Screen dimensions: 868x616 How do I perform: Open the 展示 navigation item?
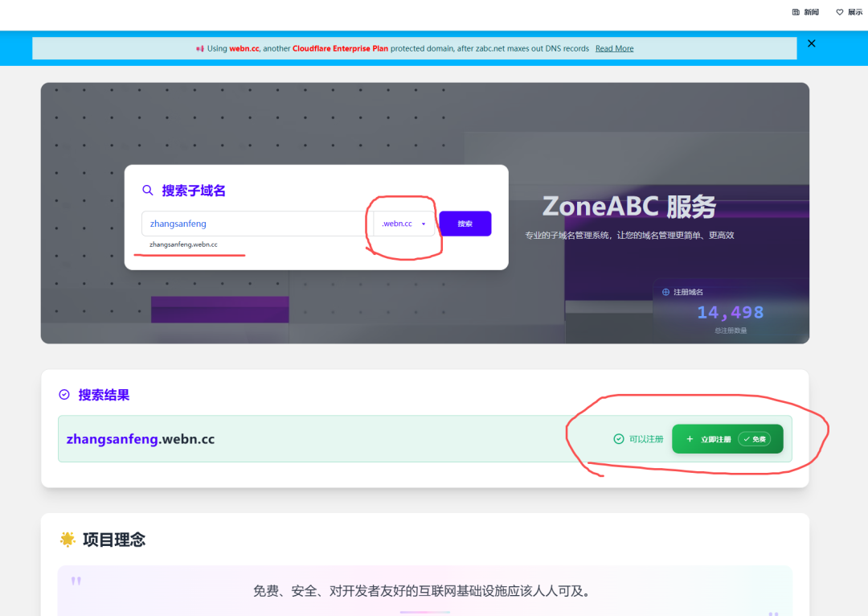point(854,11)
